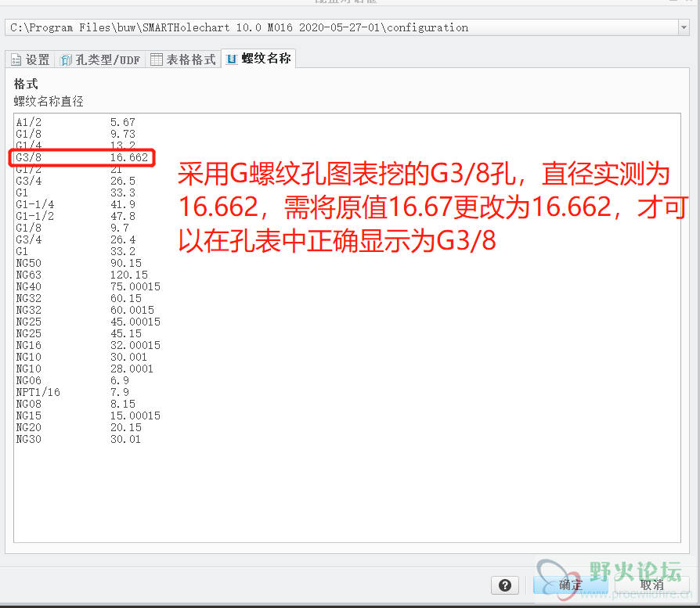The image size is (700, 608).
Task: Select the NG20 entry
Action: [x=28, y=427]
